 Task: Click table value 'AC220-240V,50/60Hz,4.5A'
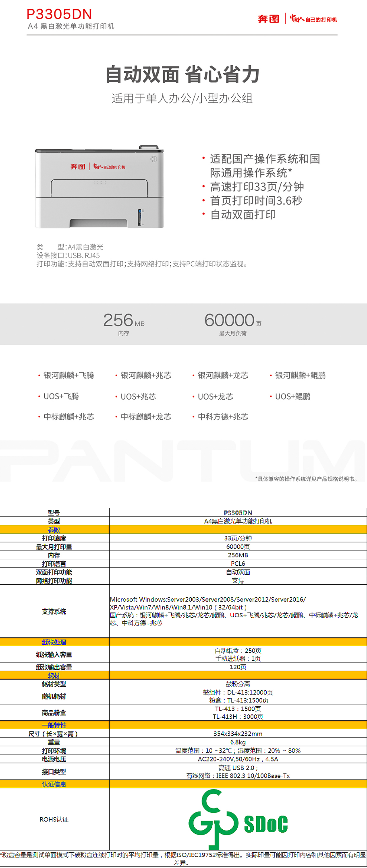pyautogui.click(x=238, y=759)
